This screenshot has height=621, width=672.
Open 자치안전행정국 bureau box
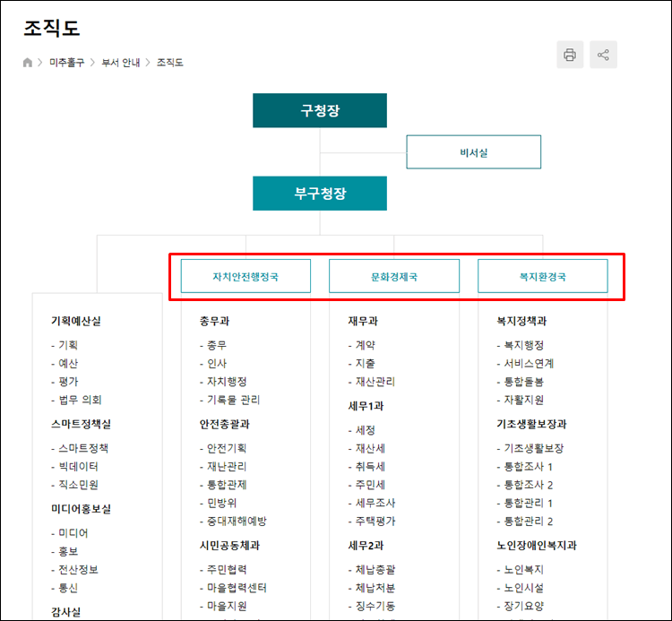(246, 276)
